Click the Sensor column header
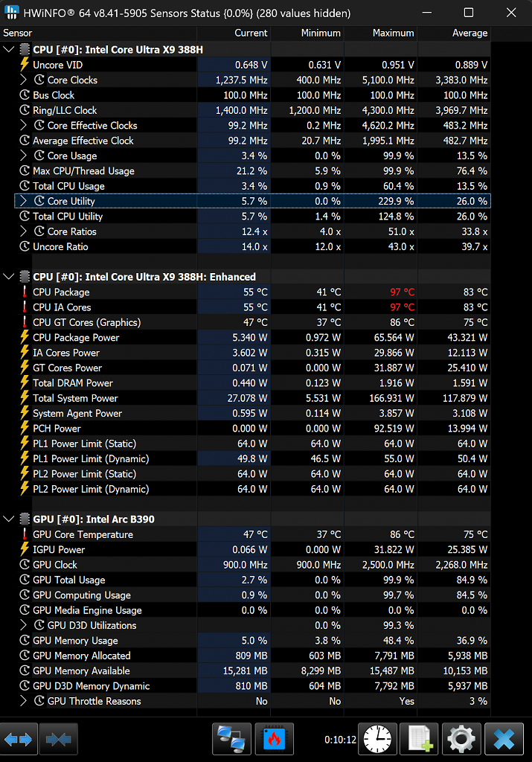Screen dimensions: 532x762 pos(98,33)
